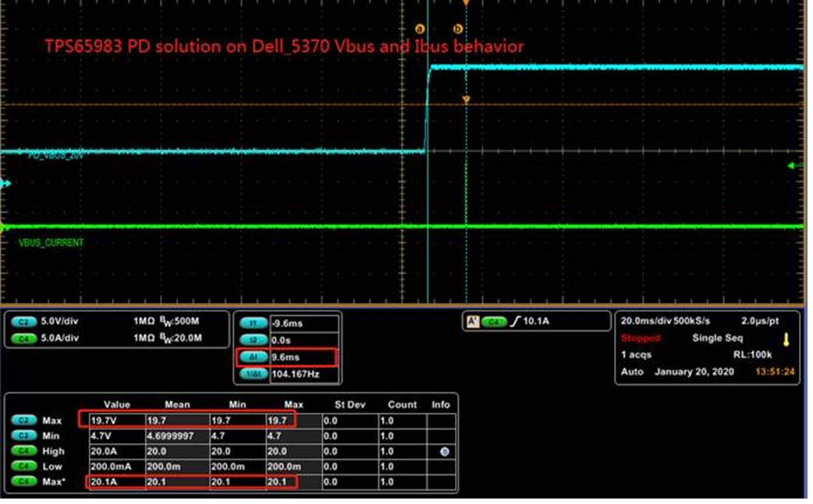
Task: Click the Value column header in measurements table
Action: (117, 406)
